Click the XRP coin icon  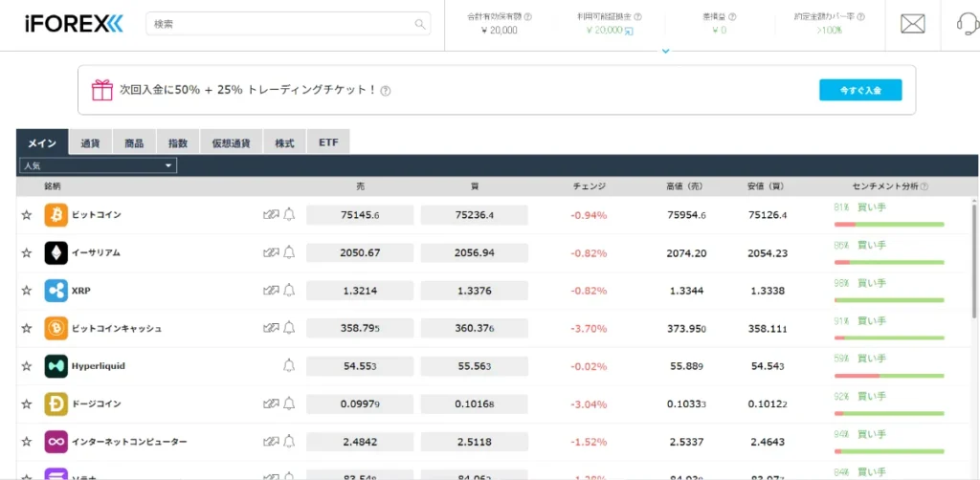[56, 291]
